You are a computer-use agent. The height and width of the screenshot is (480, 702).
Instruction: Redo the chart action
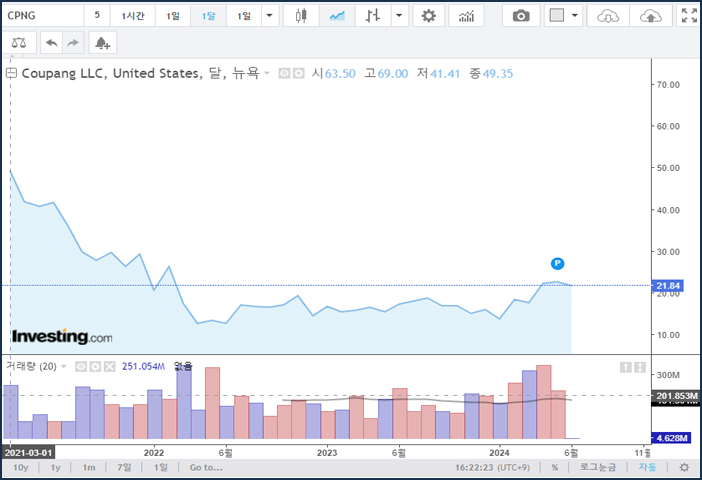pyautogui.click(x=73, y=43)
